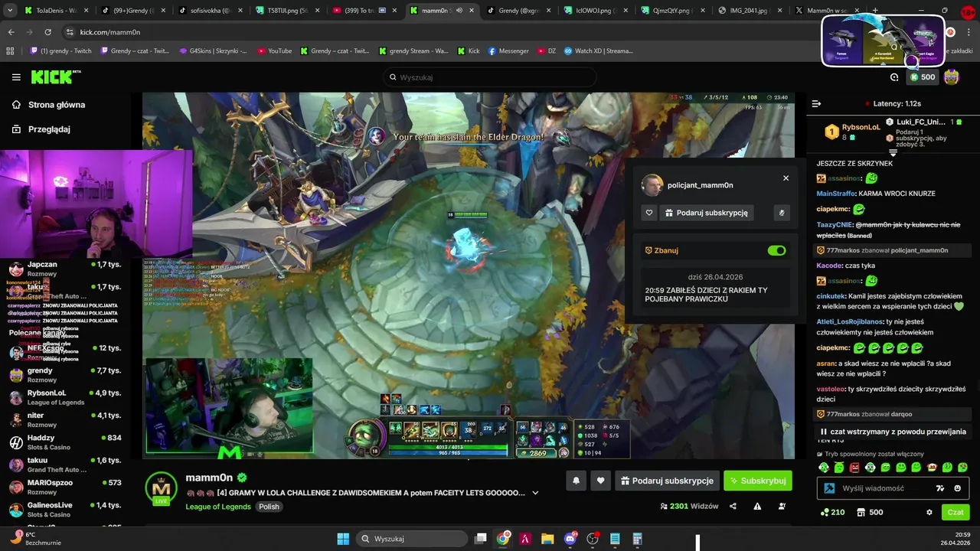
Task: Resume chat paused due to scrolling
Action: pyautogui.click(x=893, y=432)
